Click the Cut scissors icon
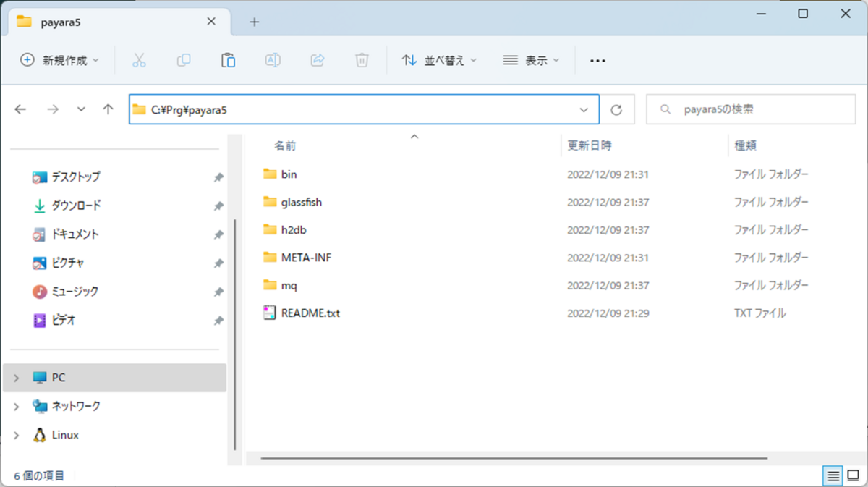 click(140, 61)
